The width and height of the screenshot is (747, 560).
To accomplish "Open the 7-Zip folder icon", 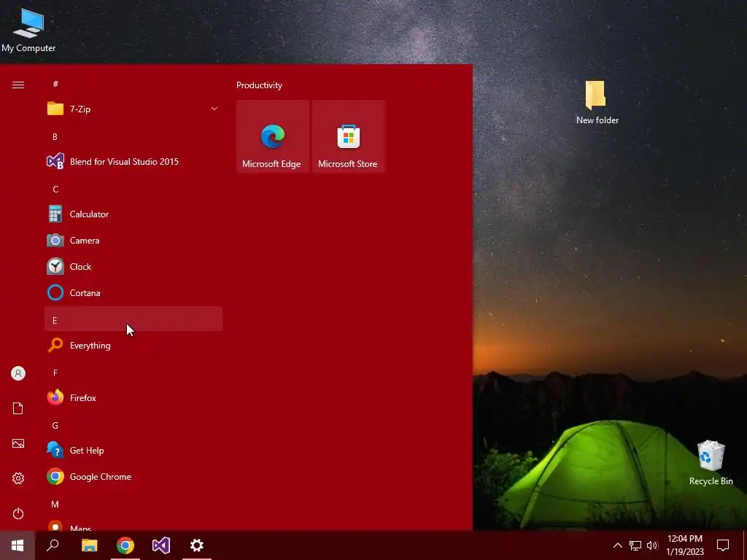I will tap(55, 109).
